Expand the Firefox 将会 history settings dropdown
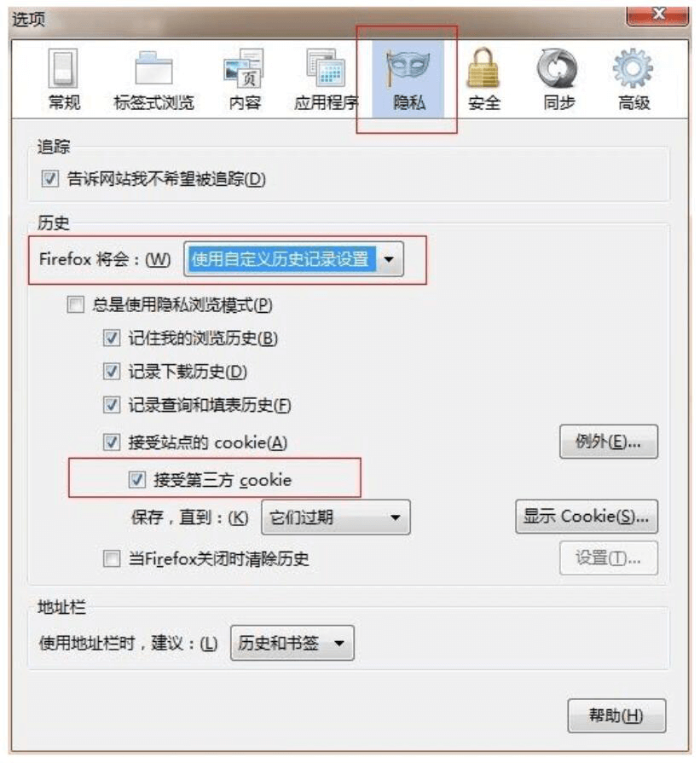This screenshot has height=763, width=700. coord(293,259)
